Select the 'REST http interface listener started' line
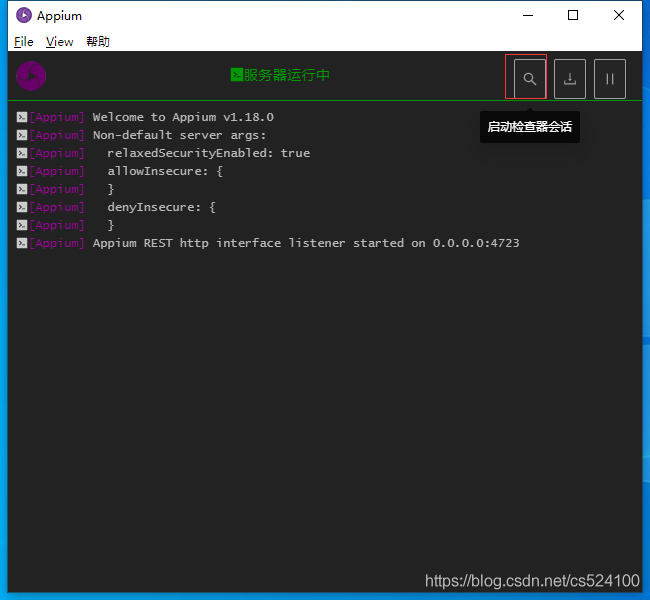Screen dimensions: 650x600 click(x=306, y=243)
